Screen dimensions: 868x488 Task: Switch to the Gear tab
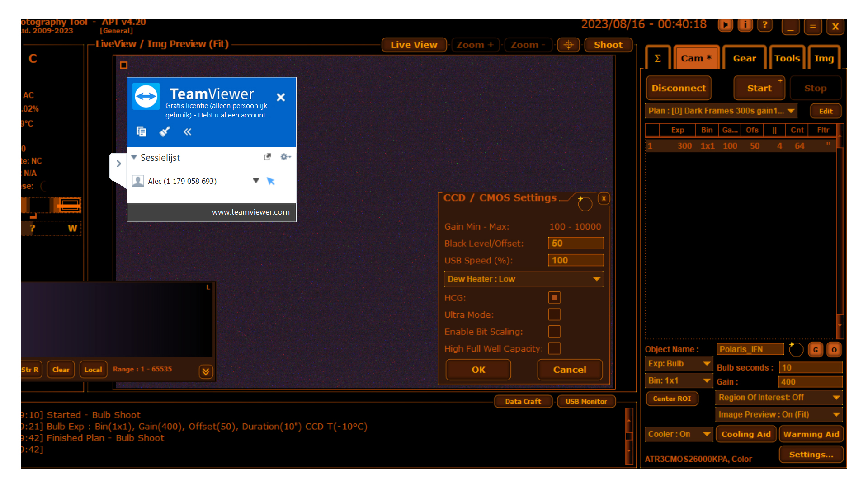(x=744, y=58)
